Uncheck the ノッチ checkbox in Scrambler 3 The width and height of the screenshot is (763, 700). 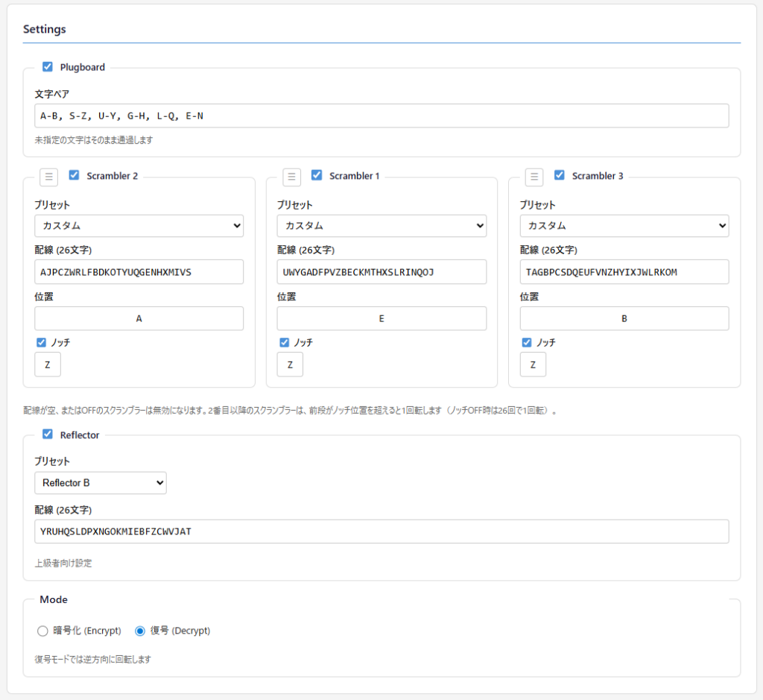tap(528, 342)
